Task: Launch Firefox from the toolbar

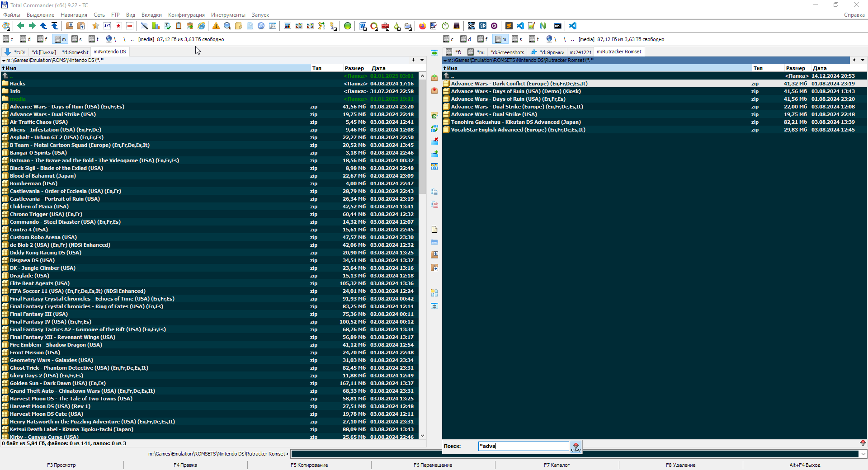Action: tap(422, 26)
